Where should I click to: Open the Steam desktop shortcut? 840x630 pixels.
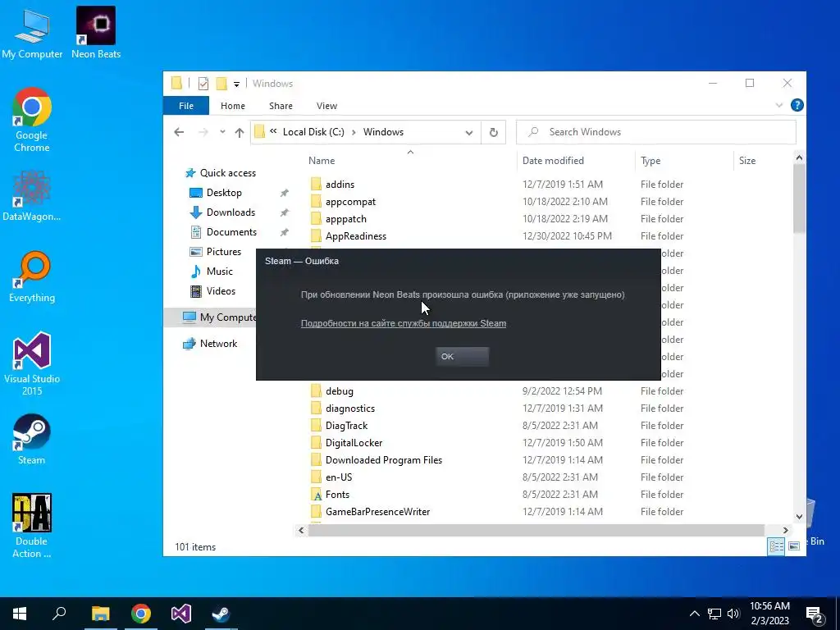point(32,440)
